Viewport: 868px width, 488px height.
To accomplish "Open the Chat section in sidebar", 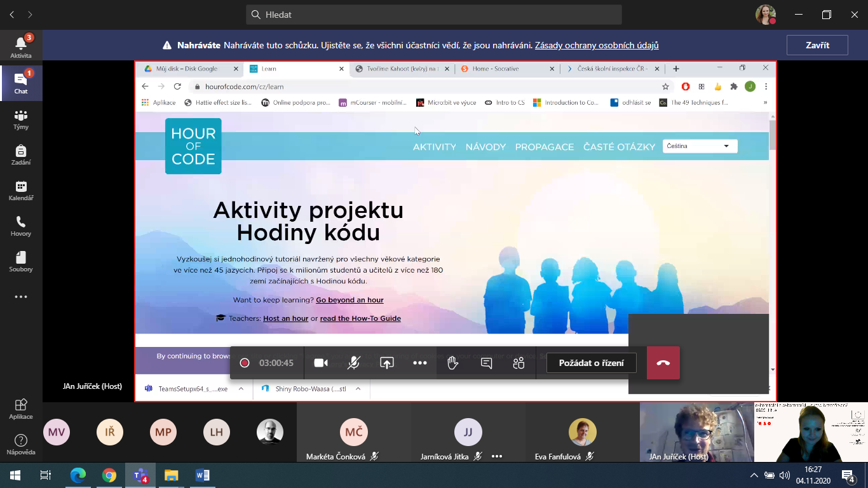I will pos(21,83).
